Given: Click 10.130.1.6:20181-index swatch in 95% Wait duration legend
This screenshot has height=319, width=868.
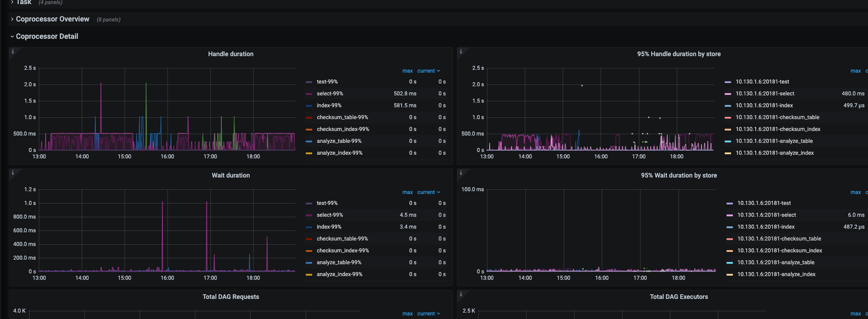Looking at the screenshot, I should [x=729, y=227].
